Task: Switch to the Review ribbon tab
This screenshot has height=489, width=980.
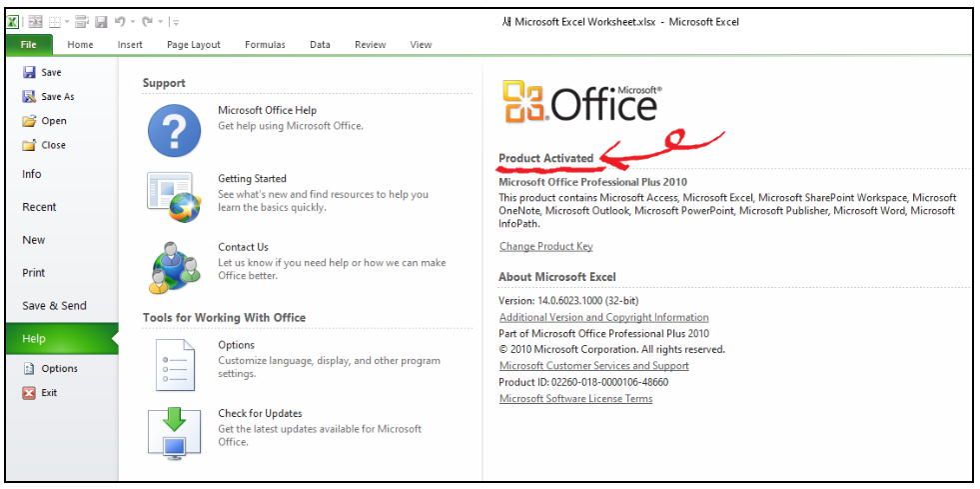Action: 371,44
